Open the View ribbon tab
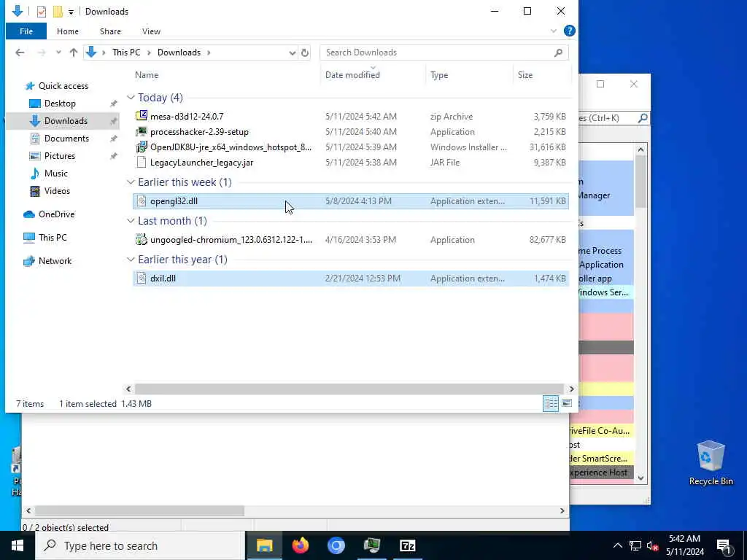The width and height of the screenshot is (747, 560). coord(151,31)
